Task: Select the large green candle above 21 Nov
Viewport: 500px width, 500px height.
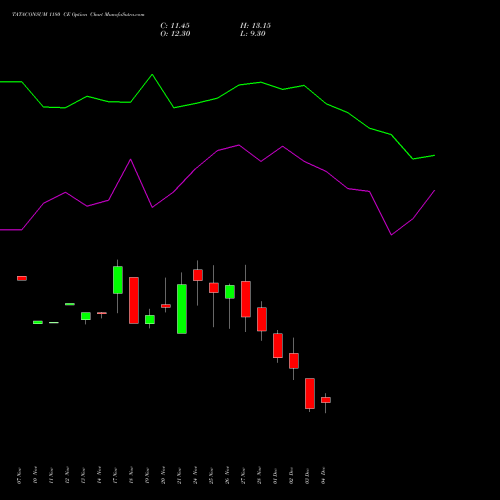Action: [182, 309]
